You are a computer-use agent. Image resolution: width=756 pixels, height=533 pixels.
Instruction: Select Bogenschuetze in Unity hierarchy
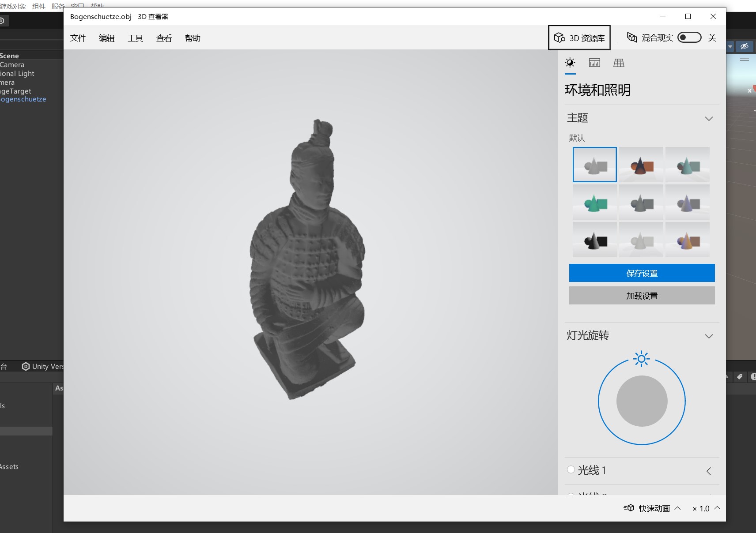click(x=23, y=99)
